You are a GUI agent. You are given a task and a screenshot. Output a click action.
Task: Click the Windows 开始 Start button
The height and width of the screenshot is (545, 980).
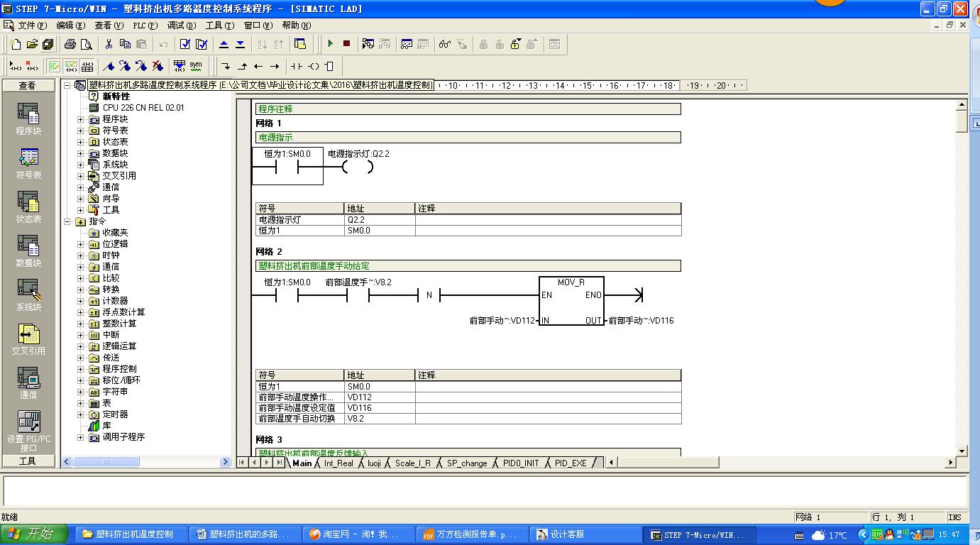click(34, 534)
